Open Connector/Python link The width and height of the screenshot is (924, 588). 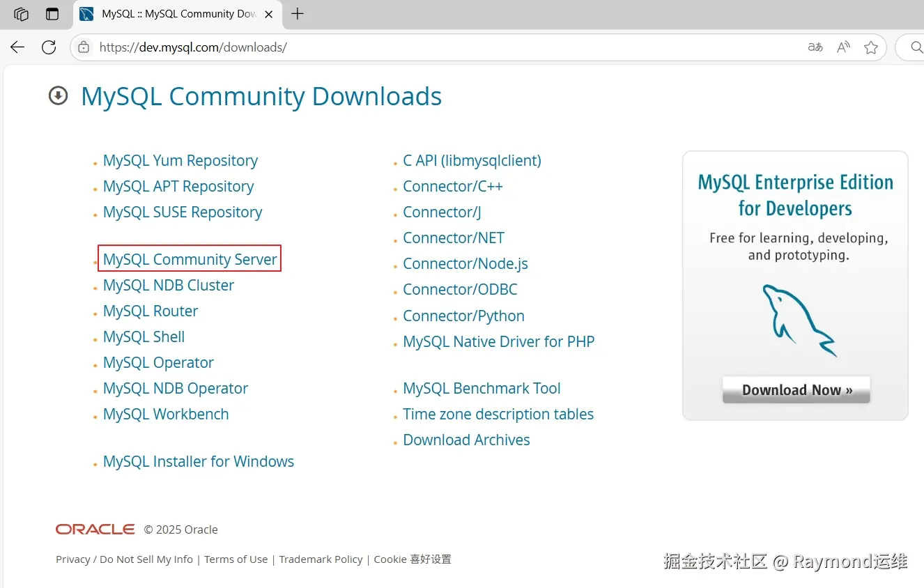point(463,316)
